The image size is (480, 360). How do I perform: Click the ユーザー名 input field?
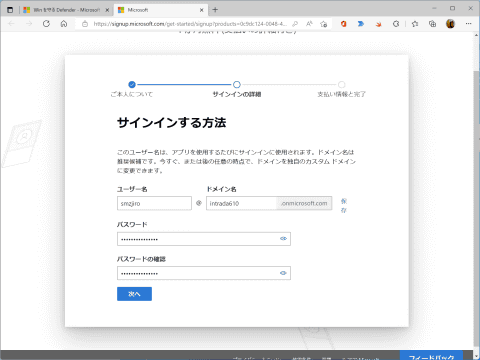[154, 203]
